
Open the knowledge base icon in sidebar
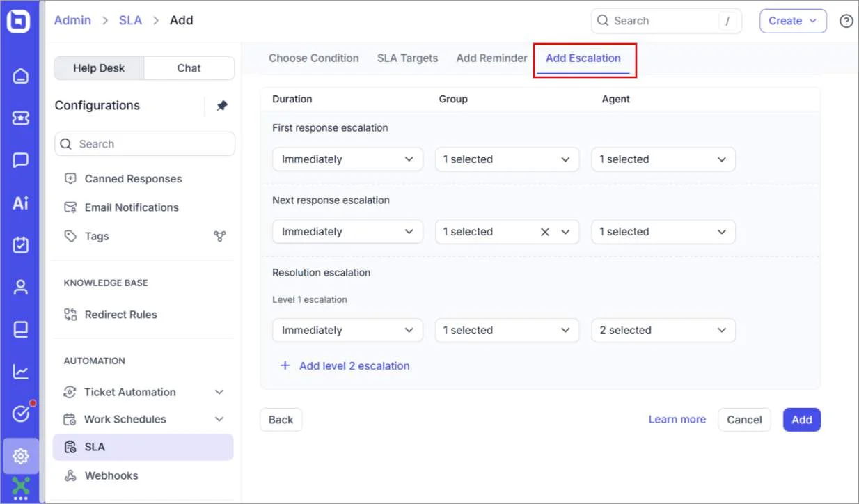(x=20, y=329)
